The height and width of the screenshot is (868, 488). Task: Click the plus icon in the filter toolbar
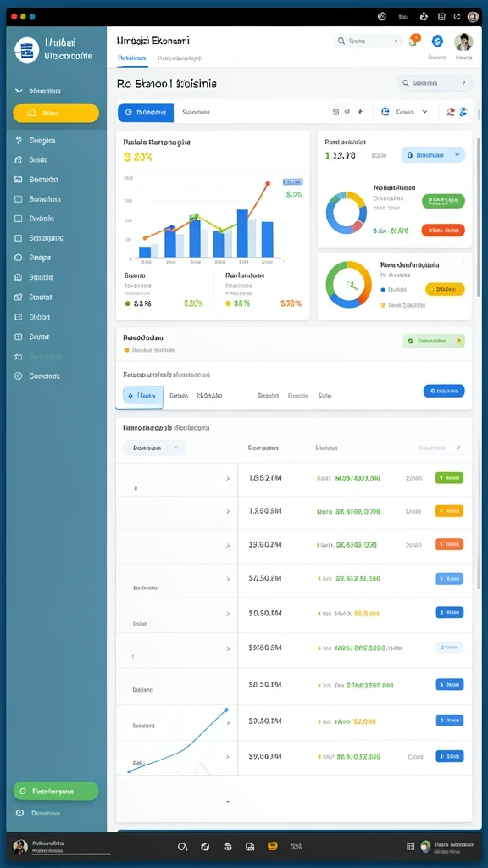click(x=360, y=112)
